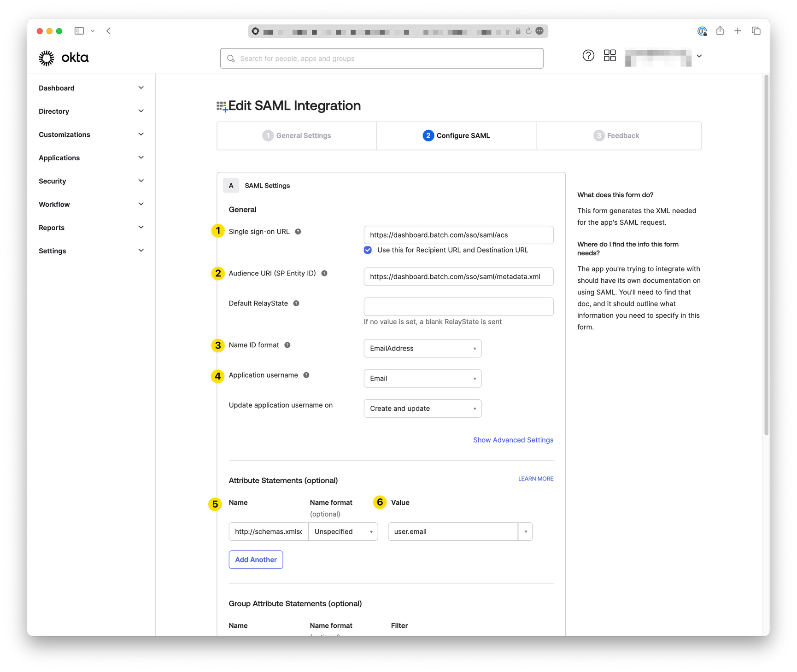Click the Add Another button
Viewport: 797px width, 672px height.
[256, 560]
